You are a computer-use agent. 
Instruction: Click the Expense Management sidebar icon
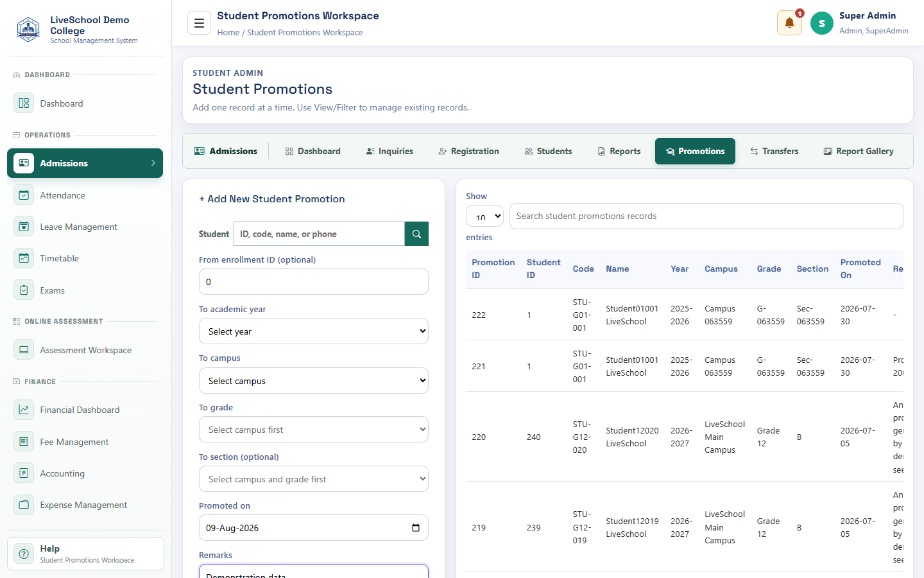coord(24,505)
